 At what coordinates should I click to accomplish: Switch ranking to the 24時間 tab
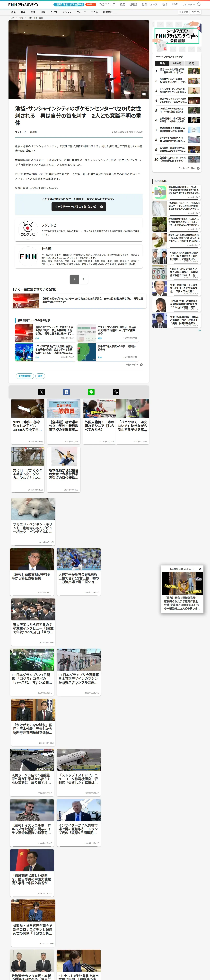click(177, 63)
